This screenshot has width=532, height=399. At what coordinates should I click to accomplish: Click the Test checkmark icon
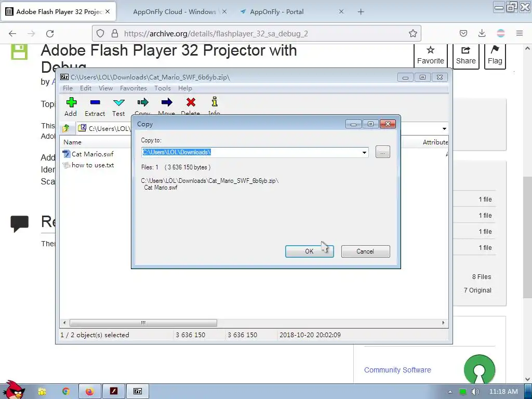(119, 102)
